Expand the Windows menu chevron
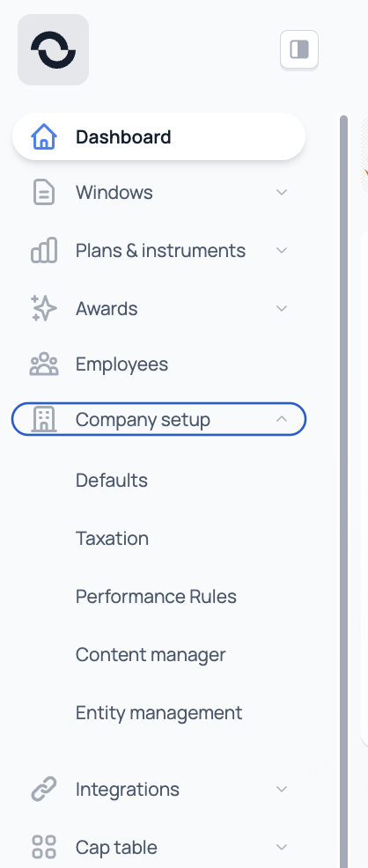The width and height of the screenshot is (368, 868). pos(282,192)
